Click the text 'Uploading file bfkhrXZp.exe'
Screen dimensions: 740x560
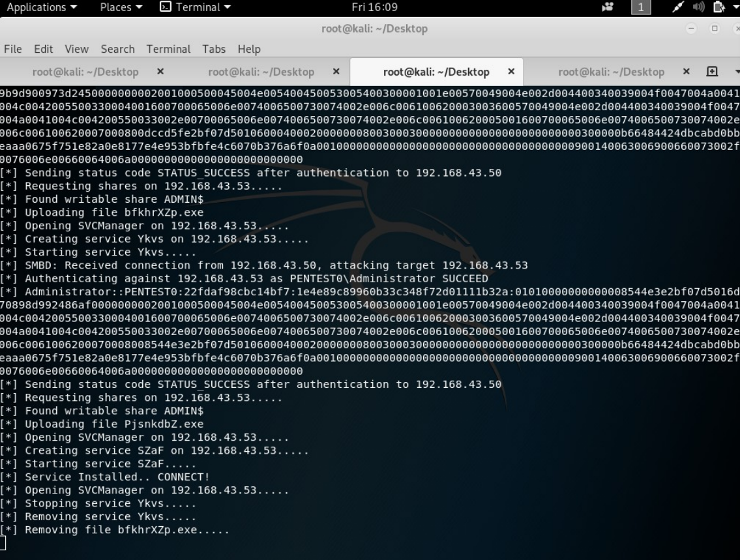pyautogui.click(x=114, y=213)
